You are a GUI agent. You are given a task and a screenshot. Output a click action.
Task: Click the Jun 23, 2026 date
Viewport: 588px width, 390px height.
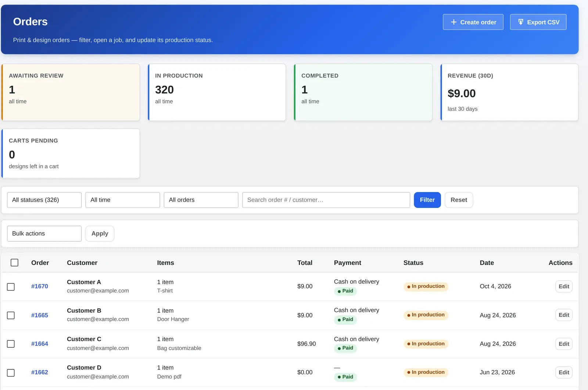[x=497, y=372]
